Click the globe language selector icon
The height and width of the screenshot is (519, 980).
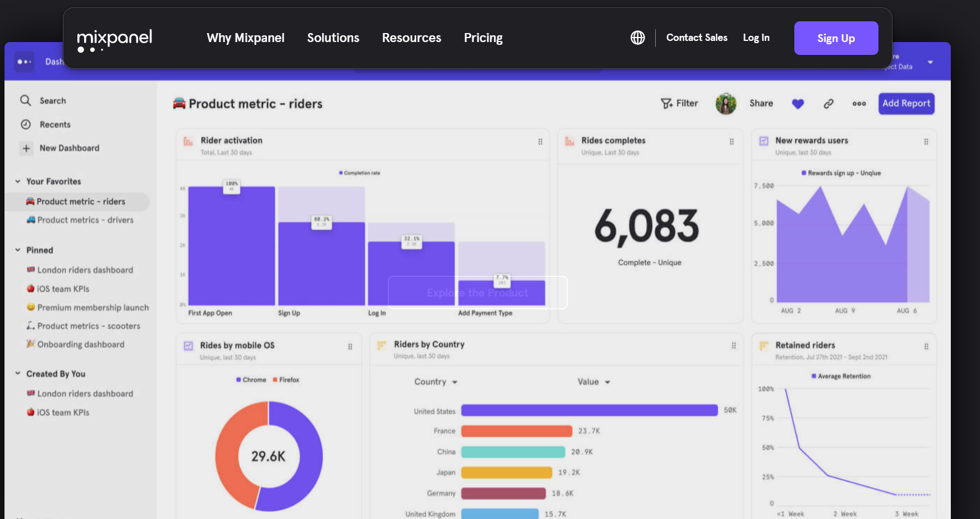tap(637, 38)
